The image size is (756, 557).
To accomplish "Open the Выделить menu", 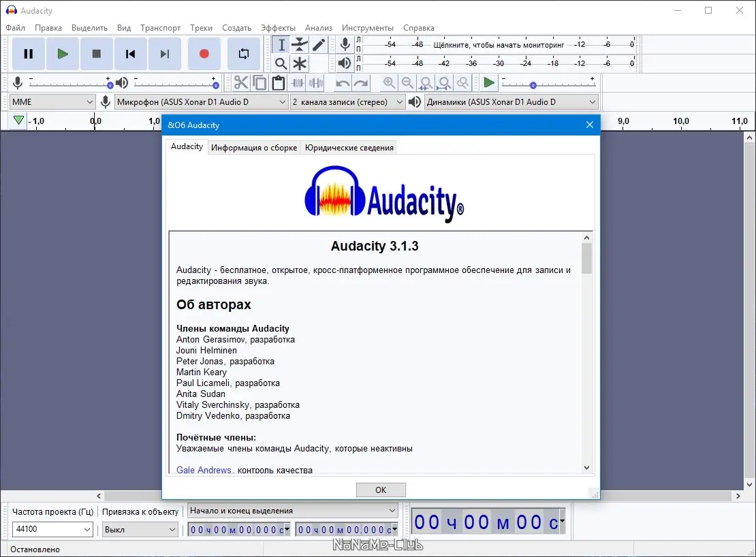I will [89, 28].
